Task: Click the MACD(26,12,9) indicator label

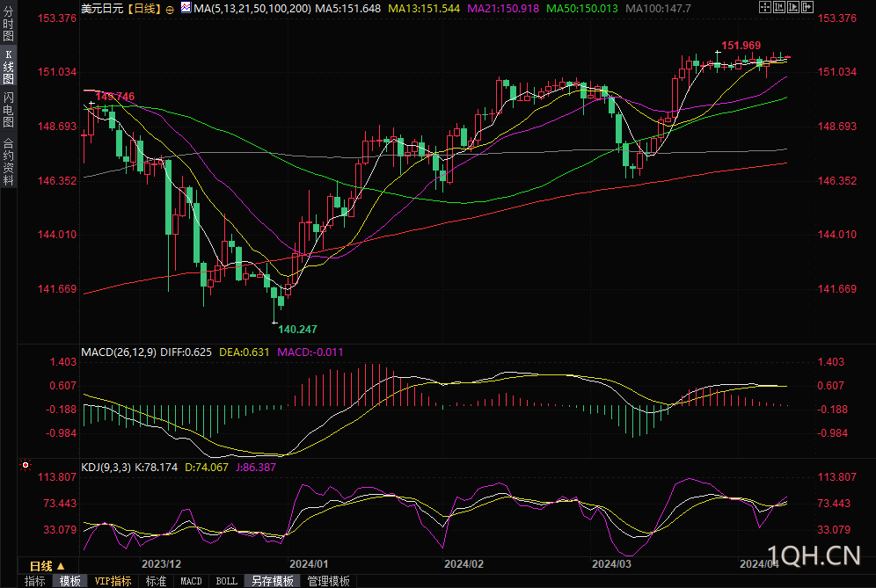Action: click(119, 352)
